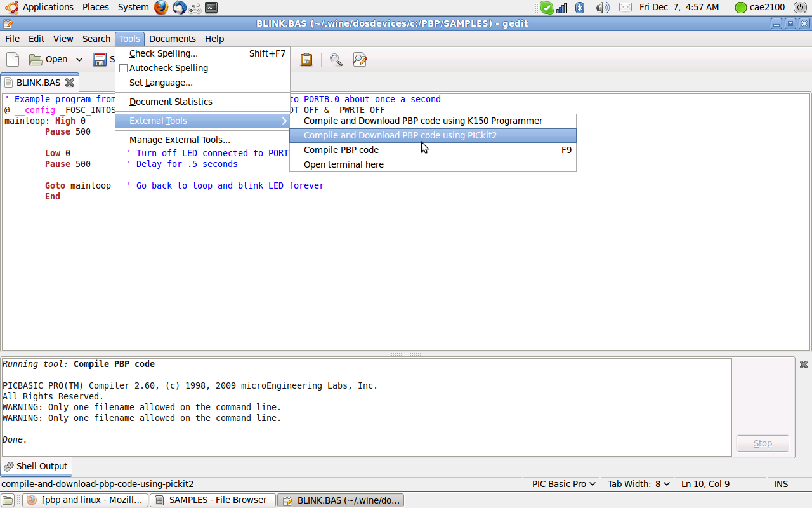
Task: Click Manage External Tools menu entry
Action: [180, 140]
